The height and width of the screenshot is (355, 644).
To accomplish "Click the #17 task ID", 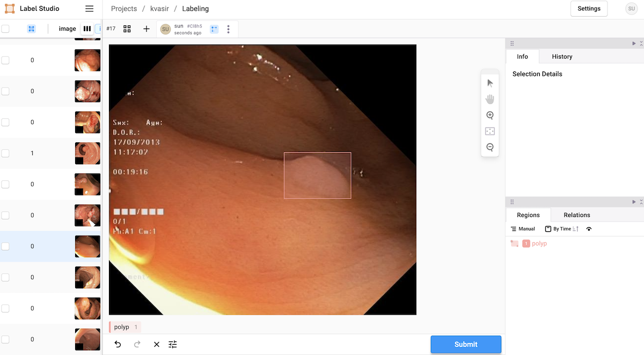I will coord(111,28).
